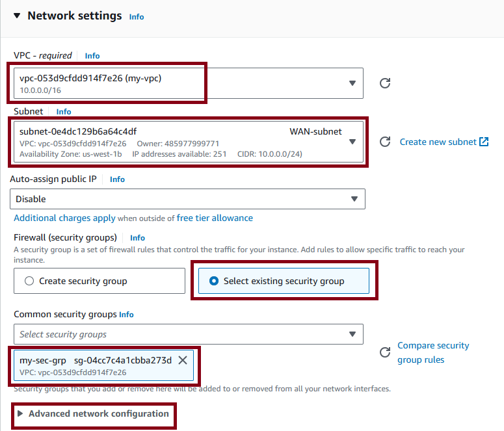Image resolution: width=504 pixels, height=431 pixels.
Task: Choose Select existing security group option
Action: 284,281
